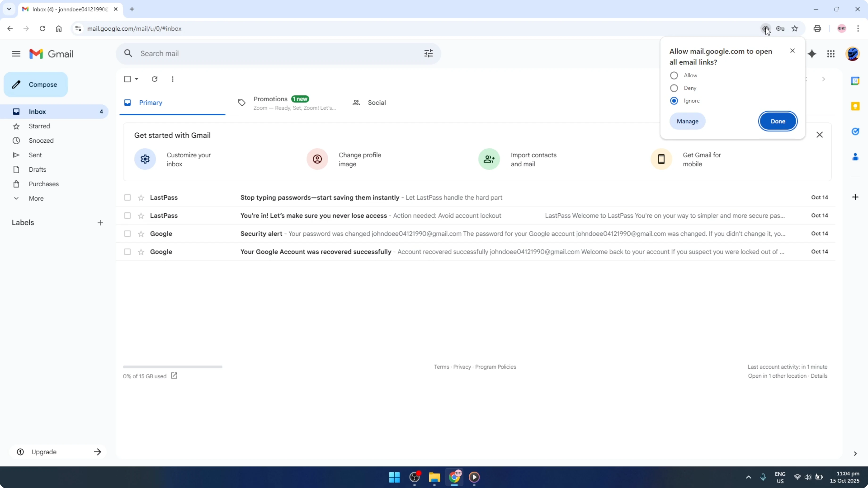Screen dimensions: 868x488
Task: Select the Allow radio option
Action: pyautogui.click(x=674, y=75)
